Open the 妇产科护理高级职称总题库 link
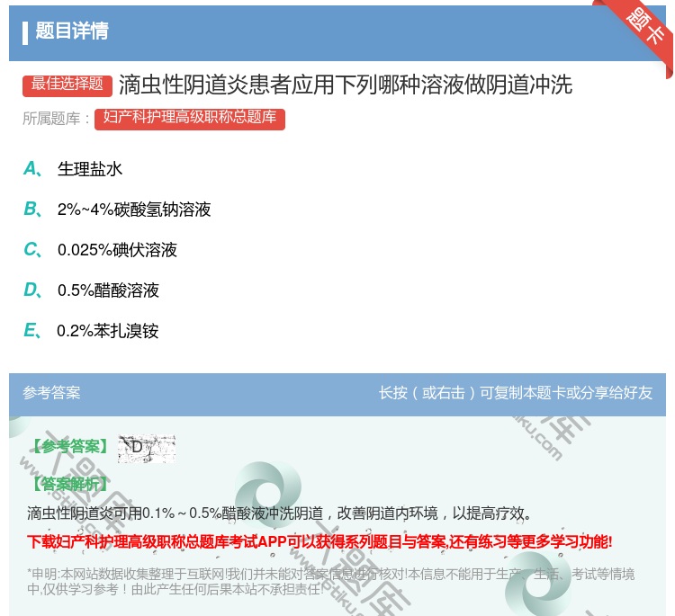Screen dimensions: 675x616 189,119
